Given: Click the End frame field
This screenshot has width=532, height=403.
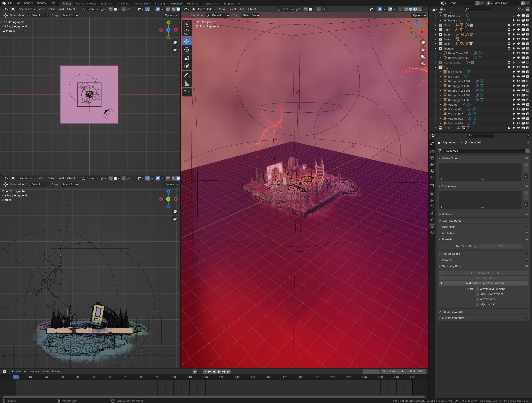Looking at the screenshot, I should pos(417,371).
